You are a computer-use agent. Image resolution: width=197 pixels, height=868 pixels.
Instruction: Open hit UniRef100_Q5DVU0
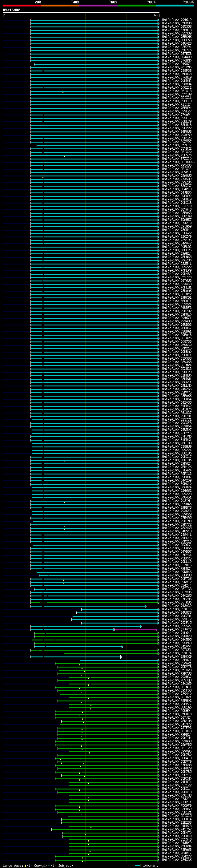coord(176,23)
